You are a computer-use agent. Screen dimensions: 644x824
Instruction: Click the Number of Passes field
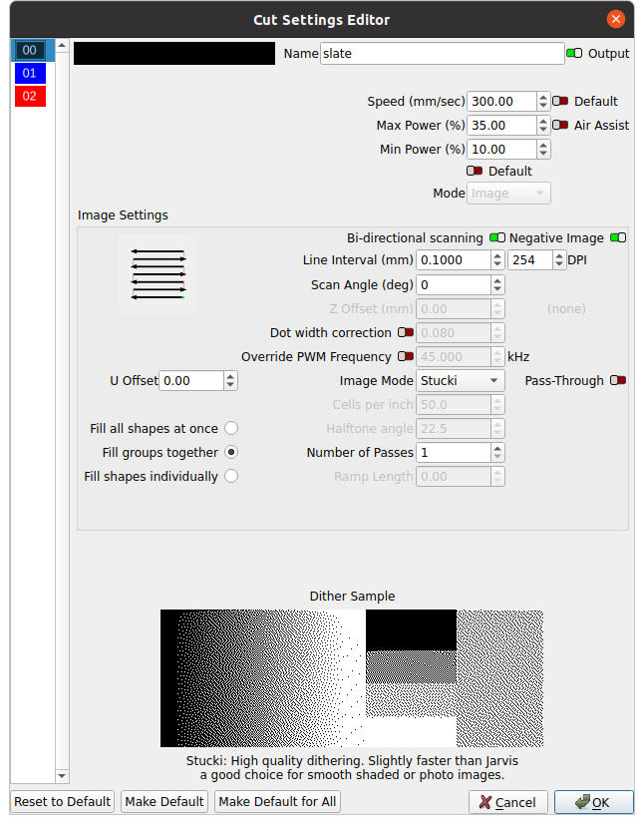pos(454,453)
